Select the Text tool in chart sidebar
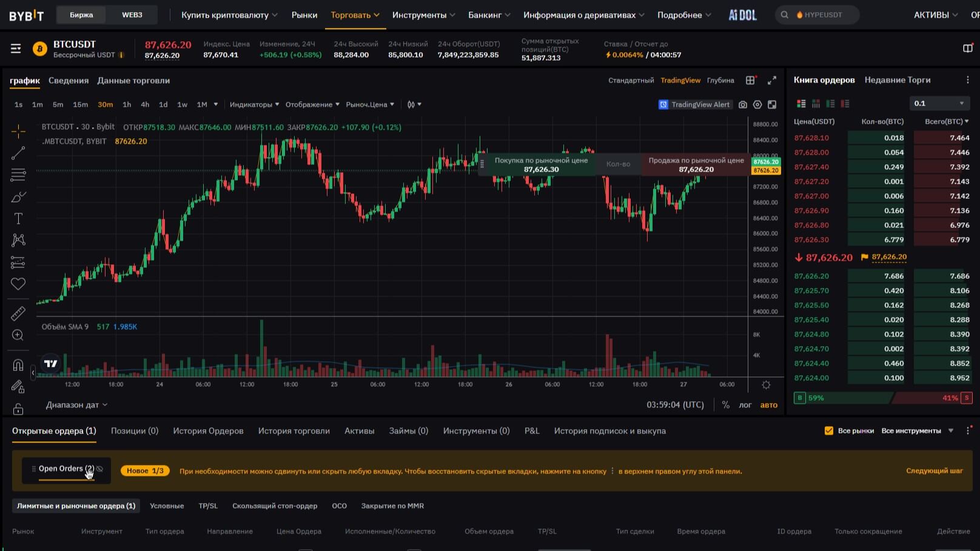Viewport: 980px width, 551px height. click(x=18, y=219)
